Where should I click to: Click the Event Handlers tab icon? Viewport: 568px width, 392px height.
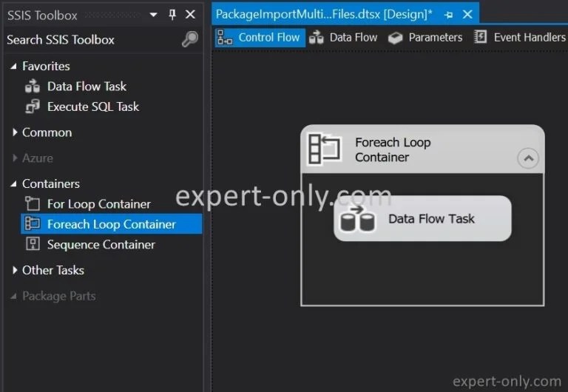point(480,36)
